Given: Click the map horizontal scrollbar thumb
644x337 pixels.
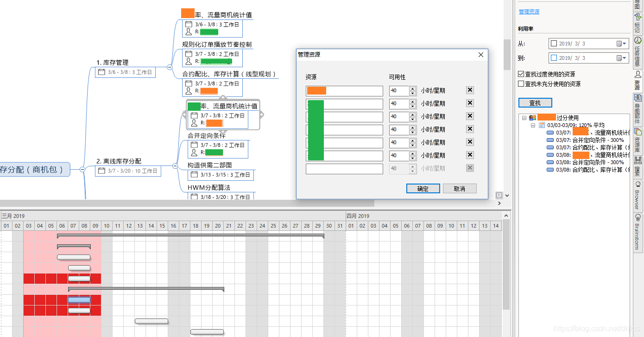Looking at the screenshot, I should [187, 203].
